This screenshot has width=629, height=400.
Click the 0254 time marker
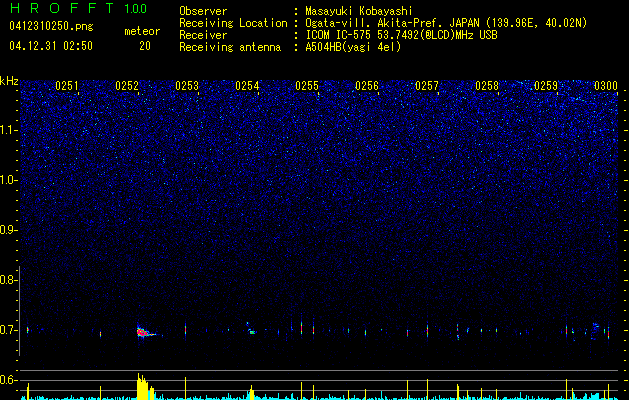(247, 86)
